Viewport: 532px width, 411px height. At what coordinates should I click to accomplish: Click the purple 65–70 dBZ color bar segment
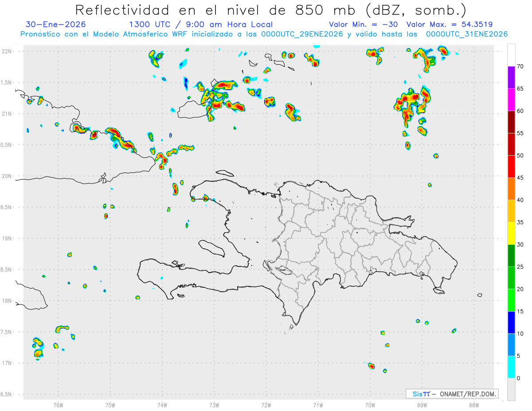click(511, 78)
